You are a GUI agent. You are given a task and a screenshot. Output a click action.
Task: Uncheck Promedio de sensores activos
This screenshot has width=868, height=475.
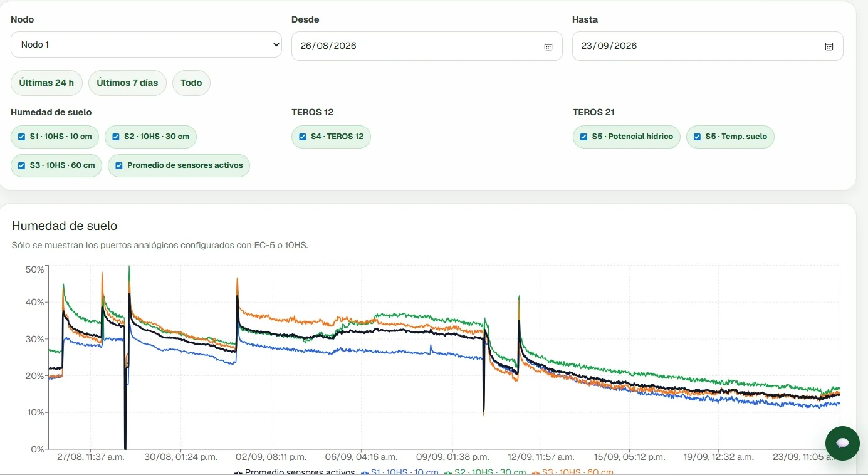pyautogui.click(x=119, y=165)
